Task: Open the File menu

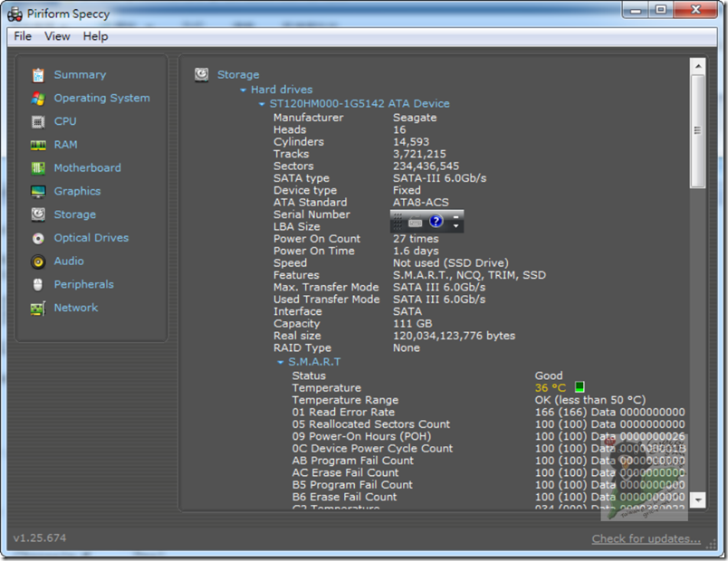Action: point(23,36)
